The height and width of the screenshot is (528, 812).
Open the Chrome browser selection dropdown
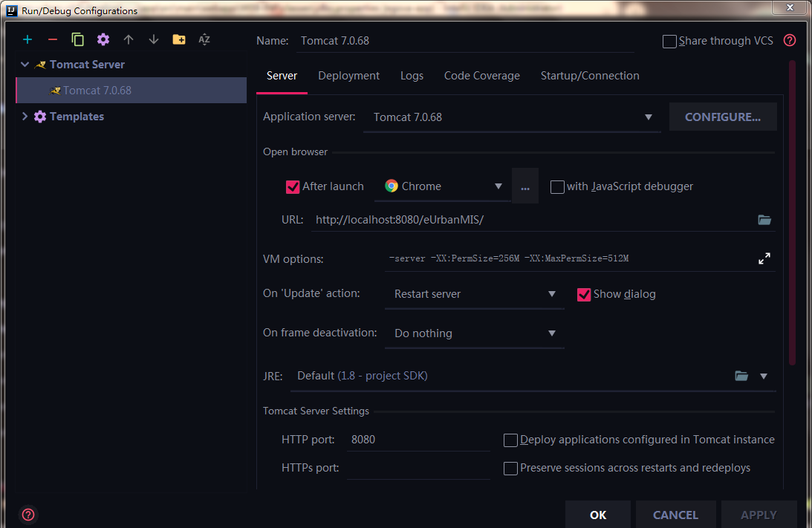point(443,186)
